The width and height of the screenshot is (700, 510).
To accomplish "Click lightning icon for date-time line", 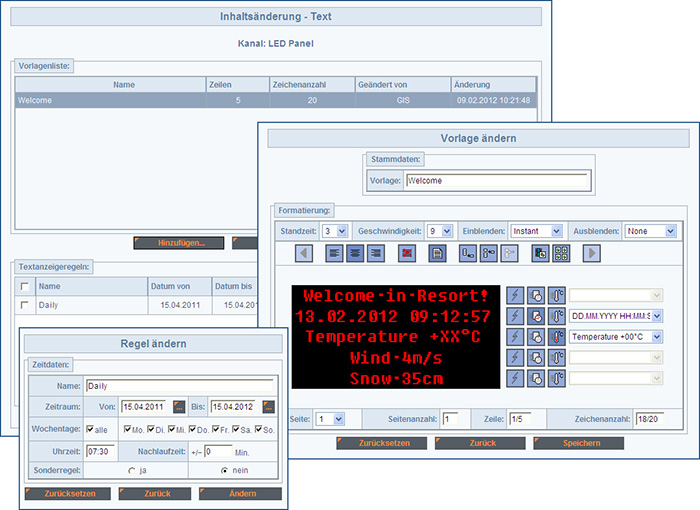I will (x=515, y=316).
